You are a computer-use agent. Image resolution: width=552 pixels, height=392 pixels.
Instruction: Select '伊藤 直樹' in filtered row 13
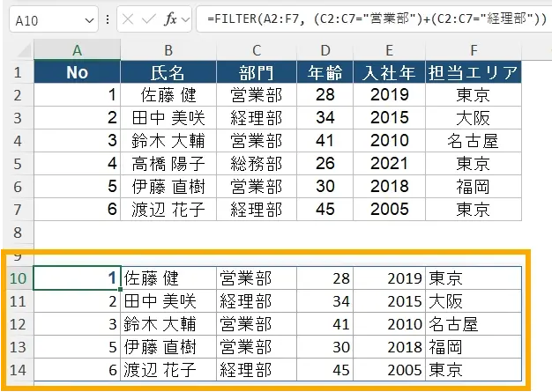click(x=168, y=347)
